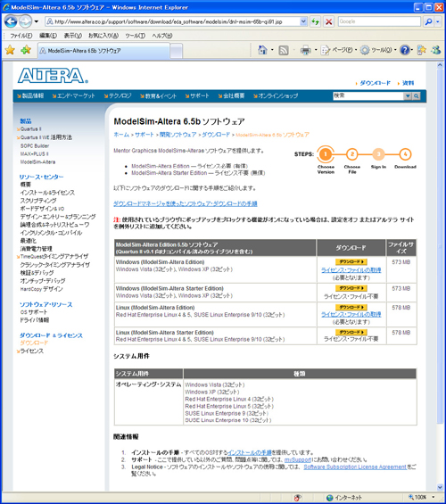Click the blue Help question mark icon
Image resolution: width=446 pixels, height=504 pixels.
(405, 50)
